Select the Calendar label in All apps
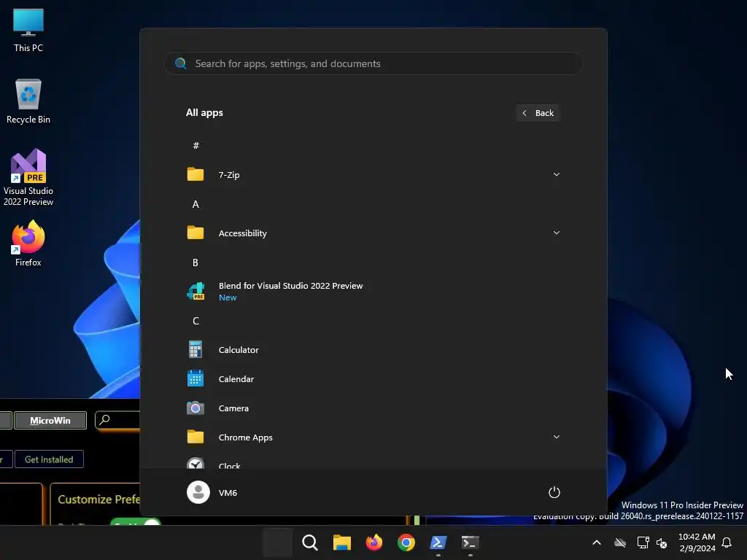Viewport: 747px width, 560px height. coord(236,379)
